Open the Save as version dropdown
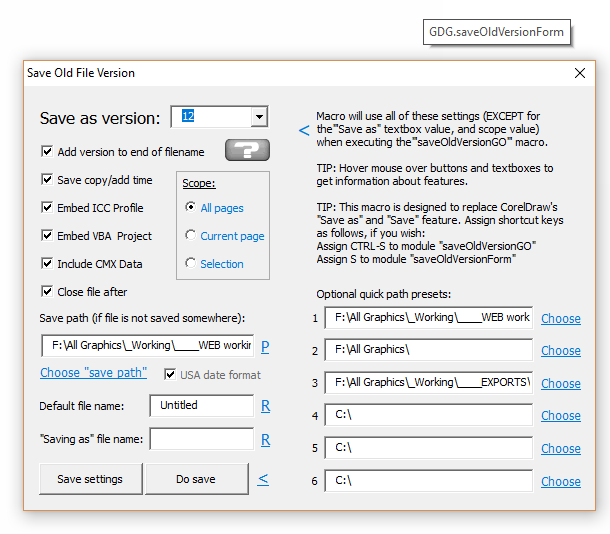The width and height of the screenshot is (610, 534). pos(259,117)
